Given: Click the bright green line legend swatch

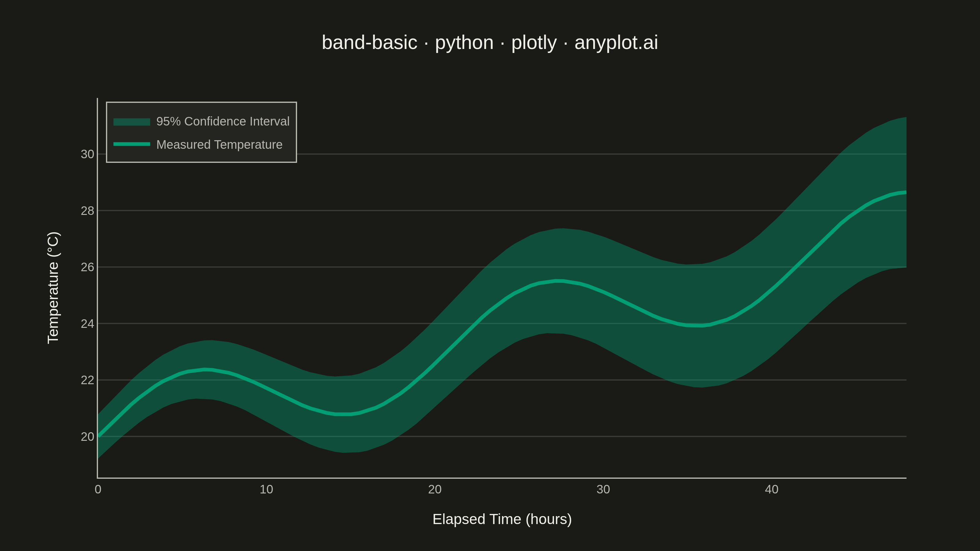Looking at the screenshot, I should point(132,144).
